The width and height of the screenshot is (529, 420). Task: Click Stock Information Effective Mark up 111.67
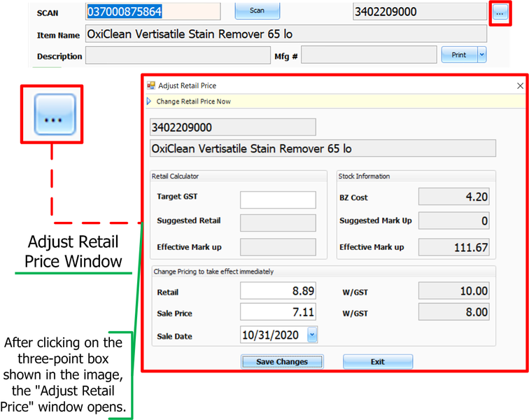click(453, 247)
